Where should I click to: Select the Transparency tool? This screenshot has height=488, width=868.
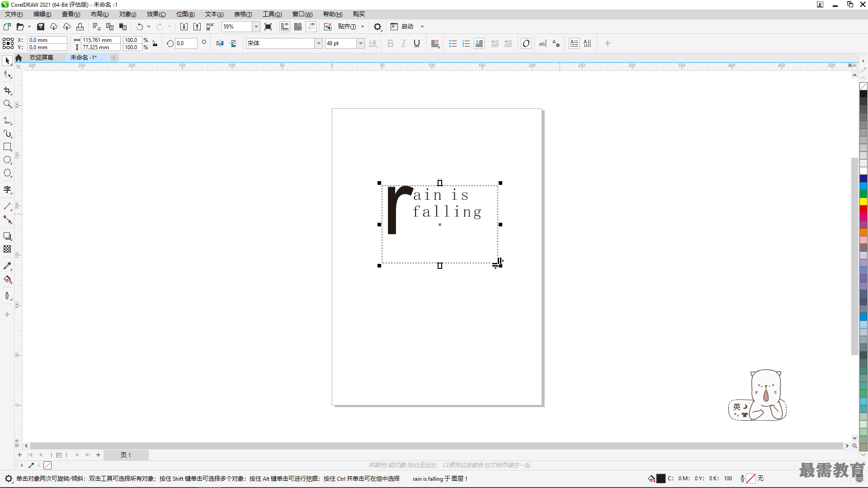tap(7, 249)
